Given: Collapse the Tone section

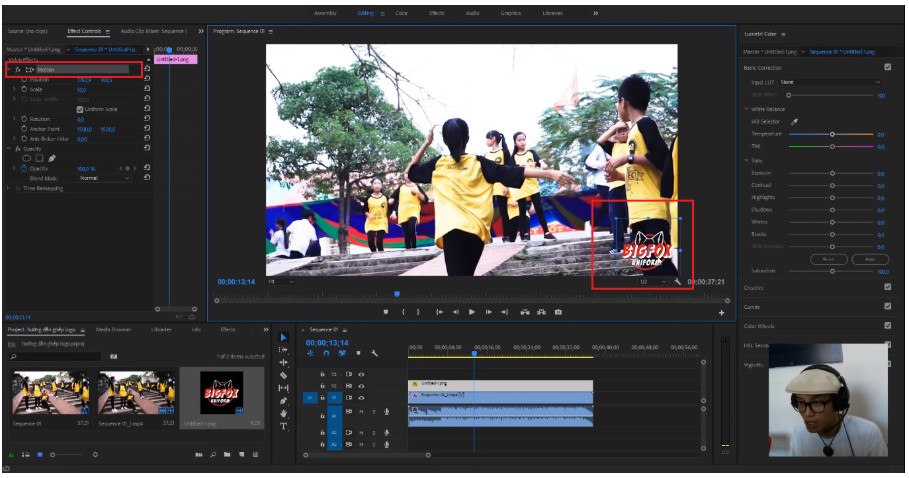Looking at the screenshot, I should point(747,160).
